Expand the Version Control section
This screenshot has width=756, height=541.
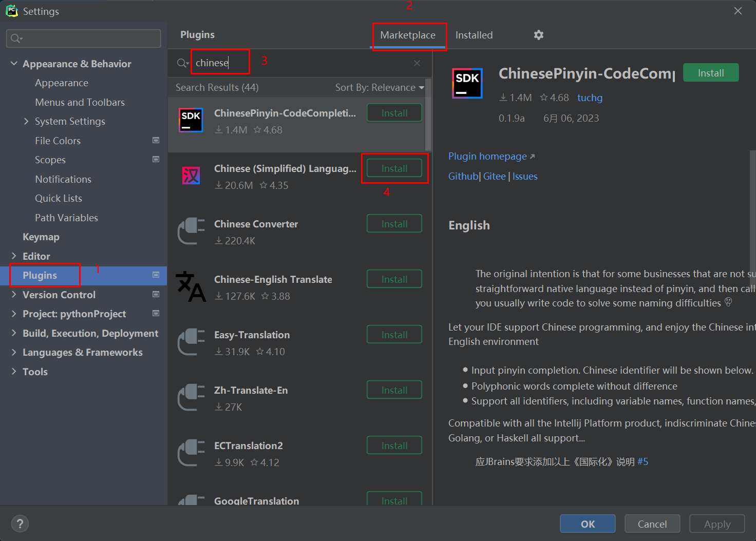click(x=14, y=295)
